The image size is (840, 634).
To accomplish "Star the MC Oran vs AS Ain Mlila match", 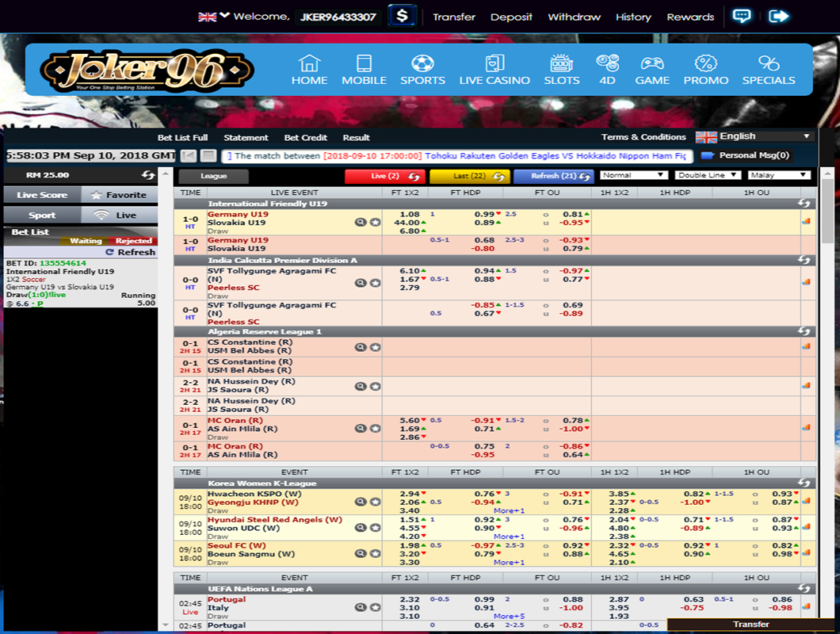I will tap(375, 429).
